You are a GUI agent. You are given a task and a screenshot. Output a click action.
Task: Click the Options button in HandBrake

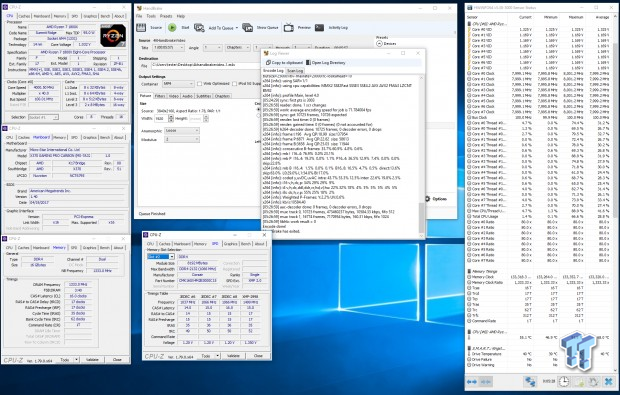click(436, 199)
